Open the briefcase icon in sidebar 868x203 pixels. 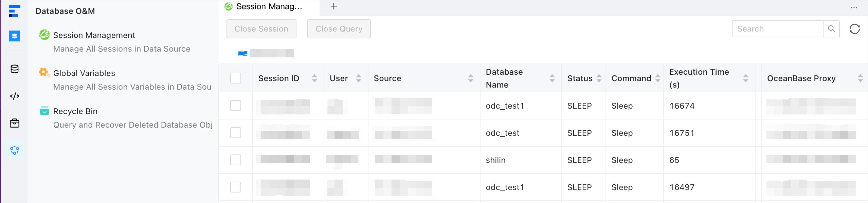point(15,123)
